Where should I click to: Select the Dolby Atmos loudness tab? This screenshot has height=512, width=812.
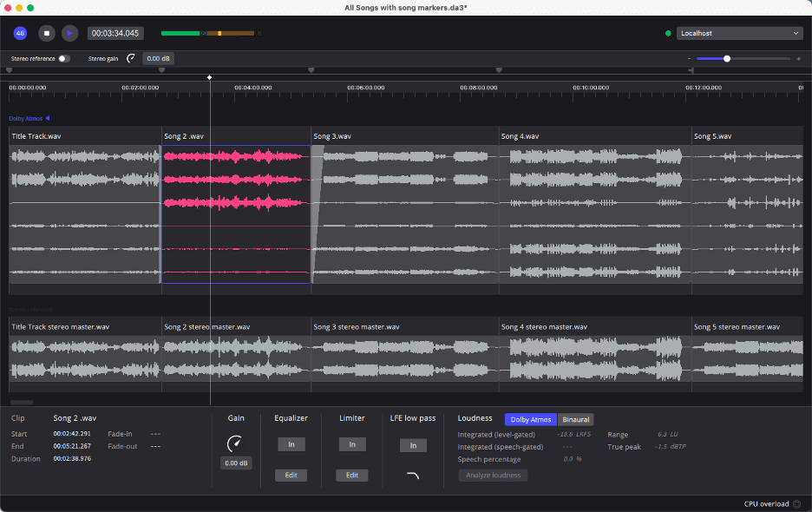[530, 419]
